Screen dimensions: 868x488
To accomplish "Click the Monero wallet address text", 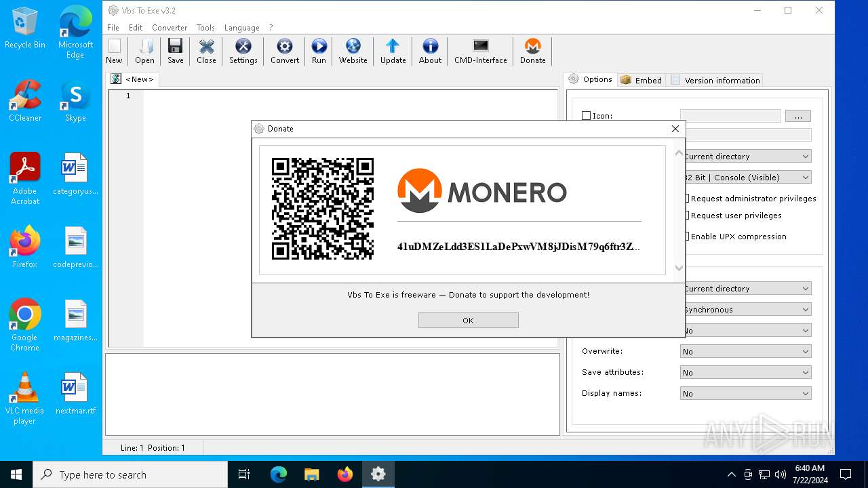I will tap(519, 246).
